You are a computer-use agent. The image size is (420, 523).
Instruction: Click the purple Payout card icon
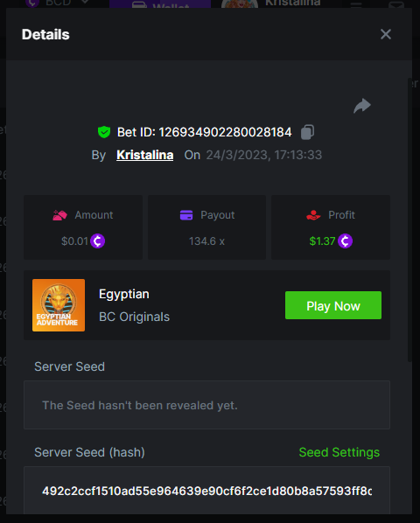(186, 215)
